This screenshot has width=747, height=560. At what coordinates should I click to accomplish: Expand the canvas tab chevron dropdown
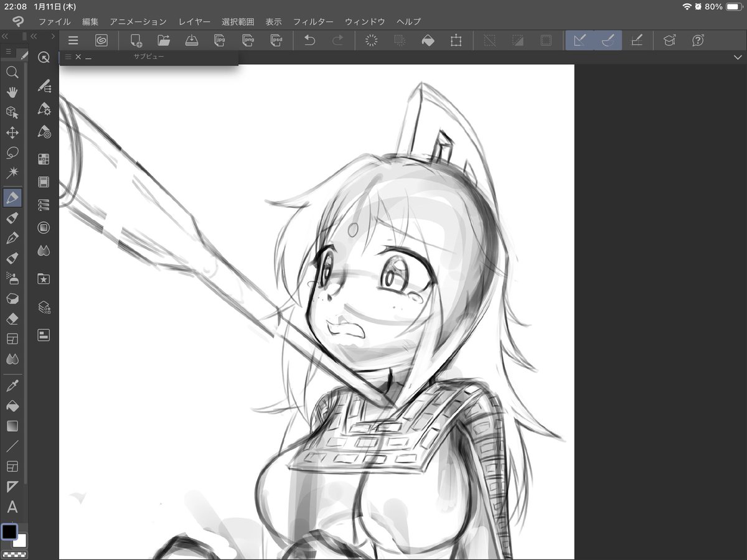(738, 57)
